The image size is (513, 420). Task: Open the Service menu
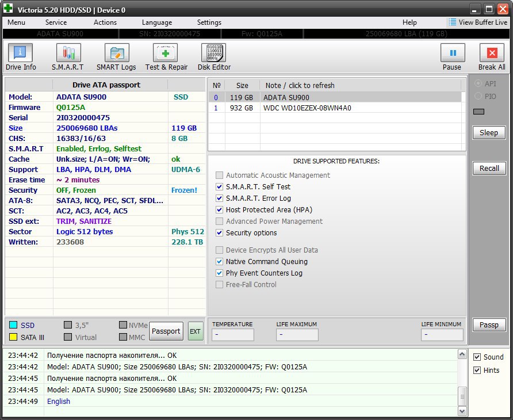point(56,22)
